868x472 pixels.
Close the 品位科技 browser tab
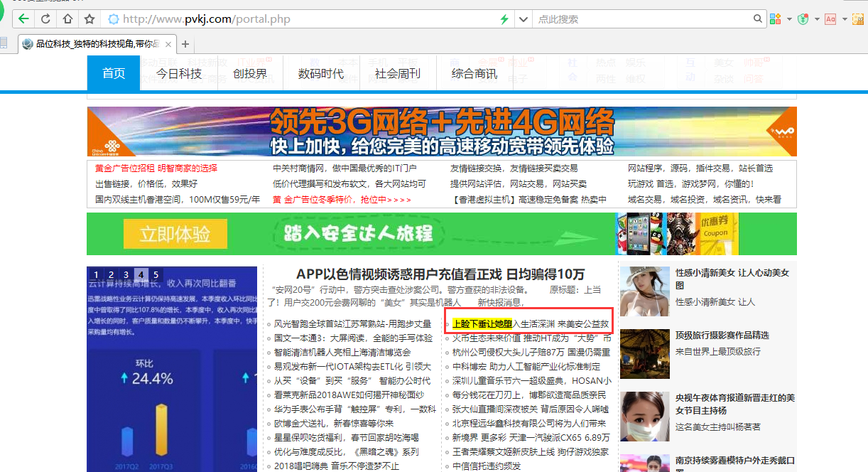[168, 44]
